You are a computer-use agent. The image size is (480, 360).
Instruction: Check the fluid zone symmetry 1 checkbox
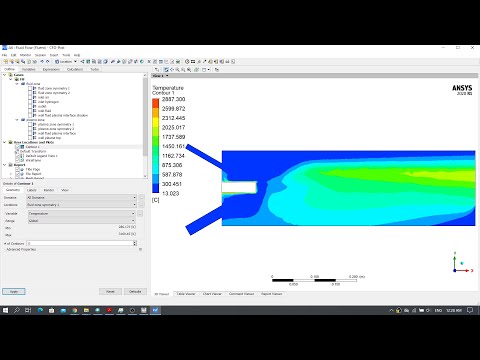[x=30, y=88]
